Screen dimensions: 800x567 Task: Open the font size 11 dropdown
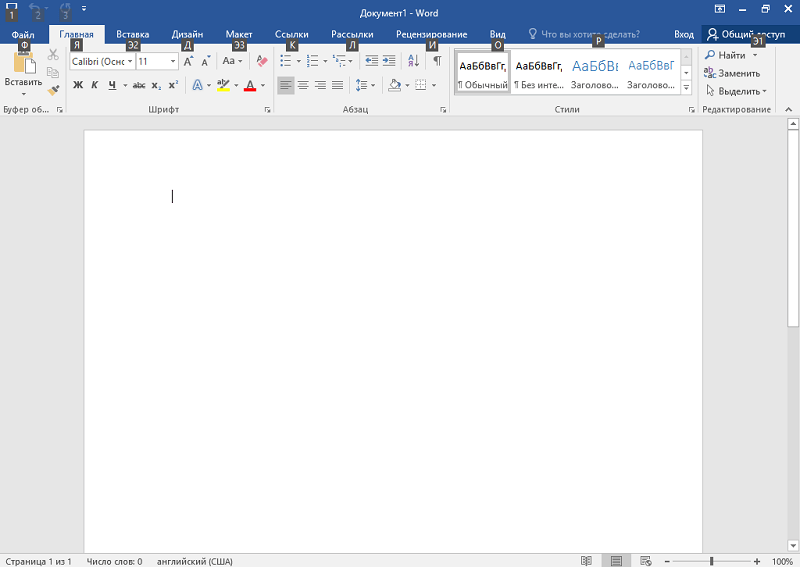pyautogui.click(x=173, y=61)
